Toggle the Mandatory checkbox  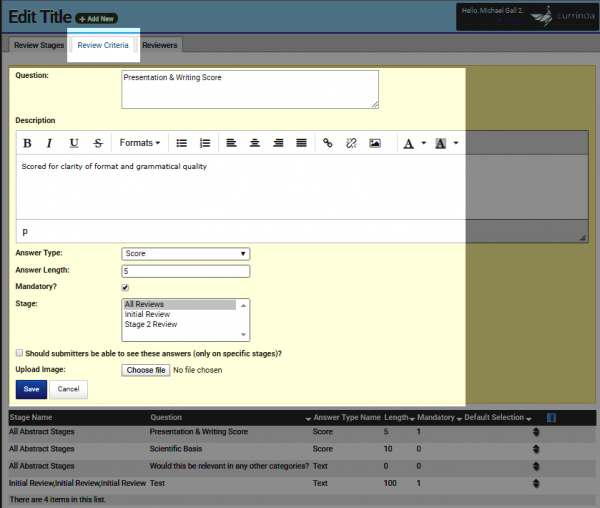125,287
